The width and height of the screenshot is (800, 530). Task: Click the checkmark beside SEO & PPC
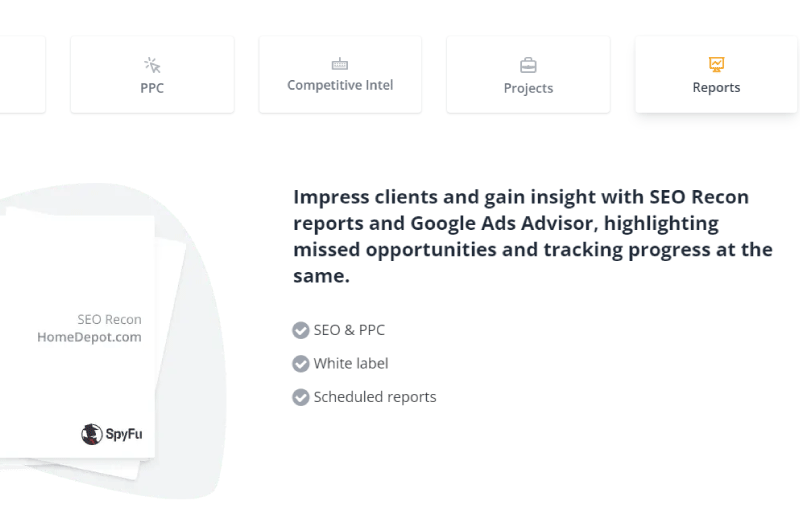tap(301, 330)
